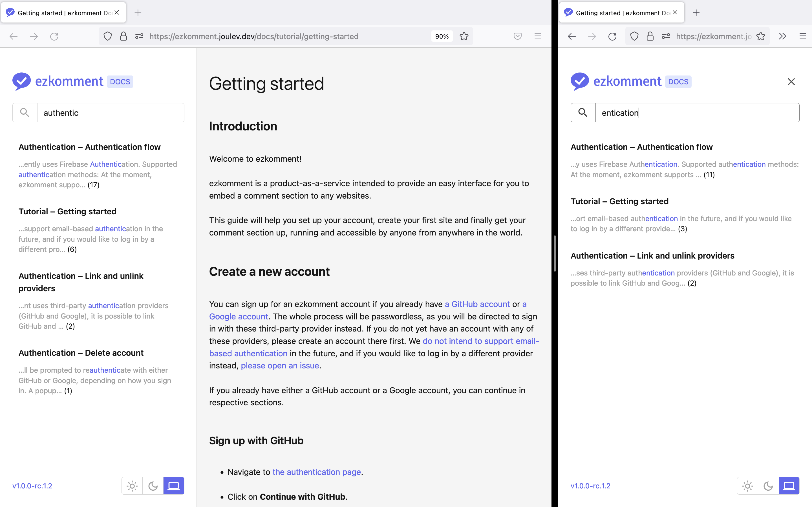The height and width of the screenshot is (507, 812).
Task: Click the tracking protection shield icon
Action: [x=107, y=36]
